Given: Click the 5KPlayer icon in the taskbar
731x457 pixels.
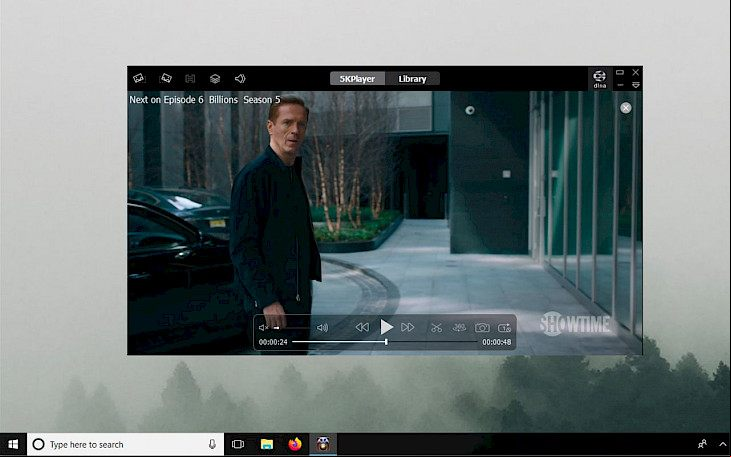Looking at the screenshot, I should click(323, 444).
